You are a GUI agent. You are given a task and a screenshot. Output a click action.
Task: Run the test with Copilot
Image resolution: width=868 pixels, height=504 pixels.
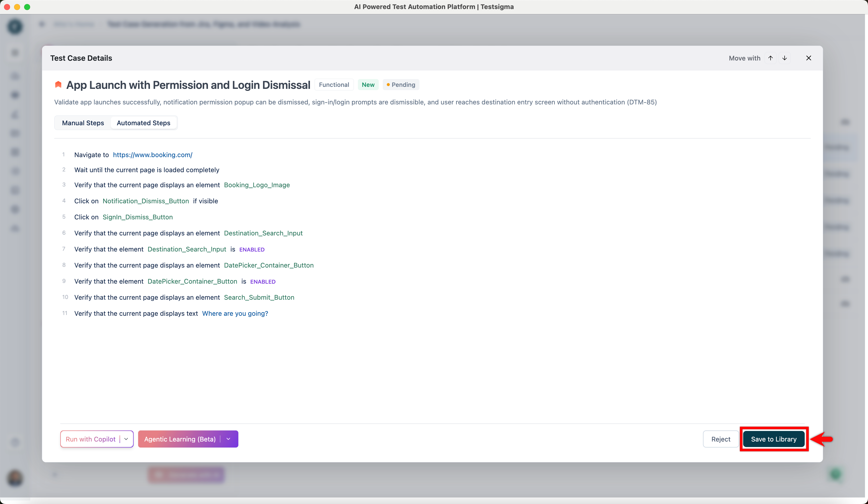(x=90, y=439)
